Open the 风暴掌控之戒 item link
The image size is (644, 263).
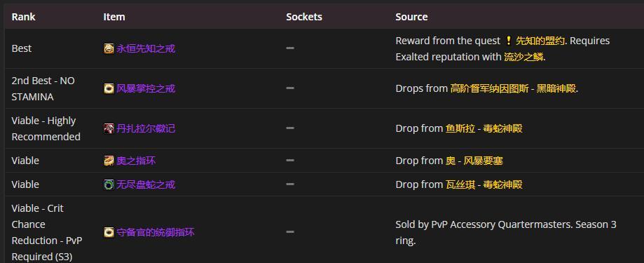tap(146, 89)
